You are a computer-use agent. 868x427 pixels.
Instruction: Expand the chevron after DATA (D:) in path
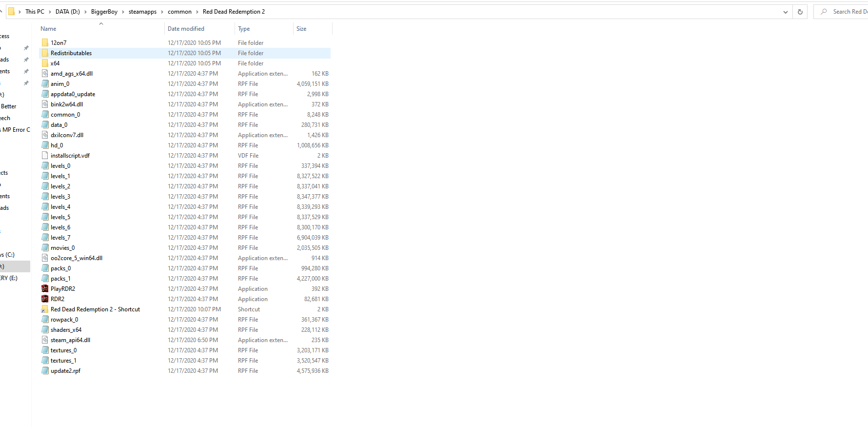click(85, 12)
